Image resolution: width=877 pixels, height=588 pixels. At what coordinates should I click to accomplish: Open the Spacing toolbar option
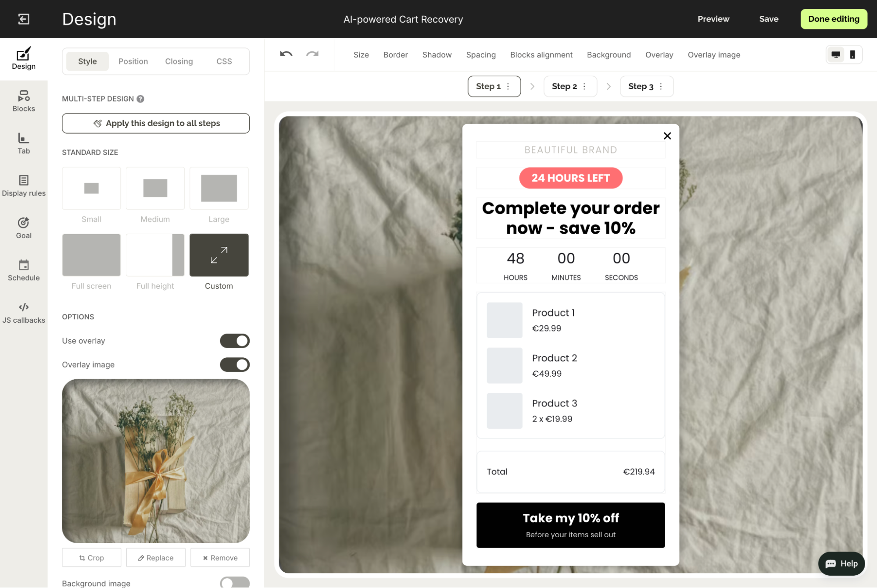tap(481, 55)
